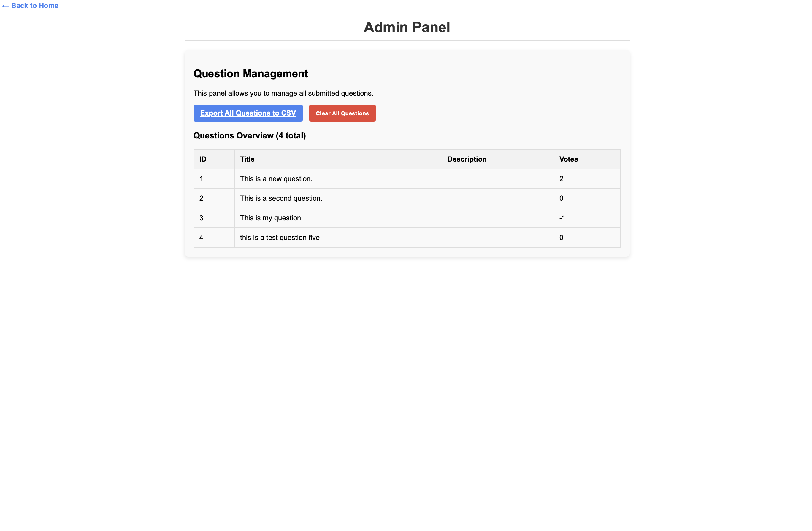The image size is (812, 531).
Task: Click the empty description cell of question 2
Action: click(497, 198)
